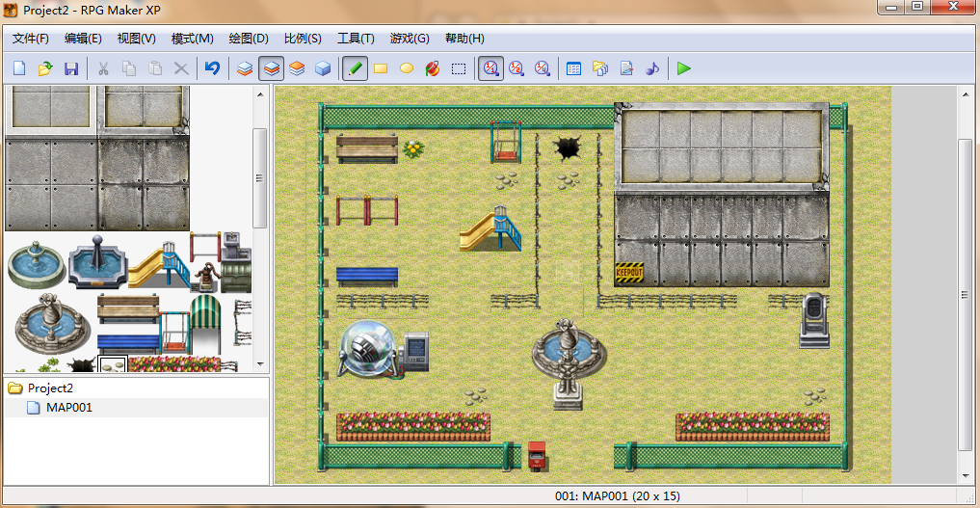Click map view scroll down arrow
980x508 pixels.
[x=966, y=475]
